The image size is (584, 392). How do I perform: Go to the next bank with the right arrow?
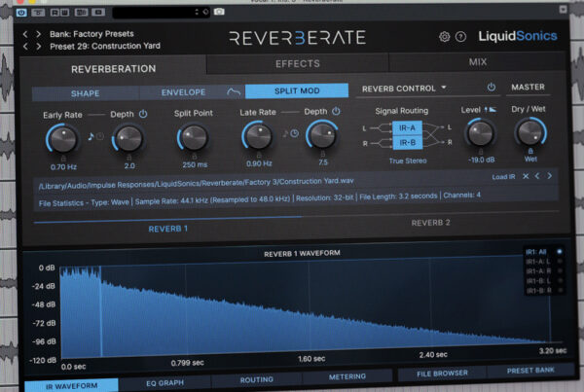click(x=38, y=34)
